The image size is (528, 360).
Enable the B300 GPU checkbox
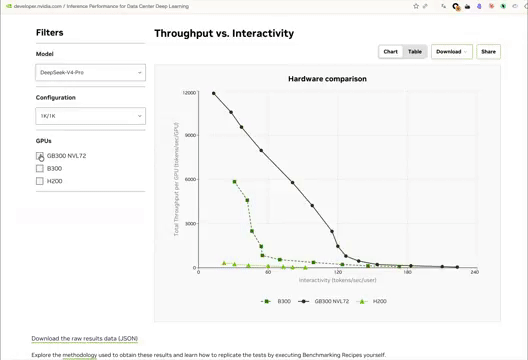pos(40,168)
